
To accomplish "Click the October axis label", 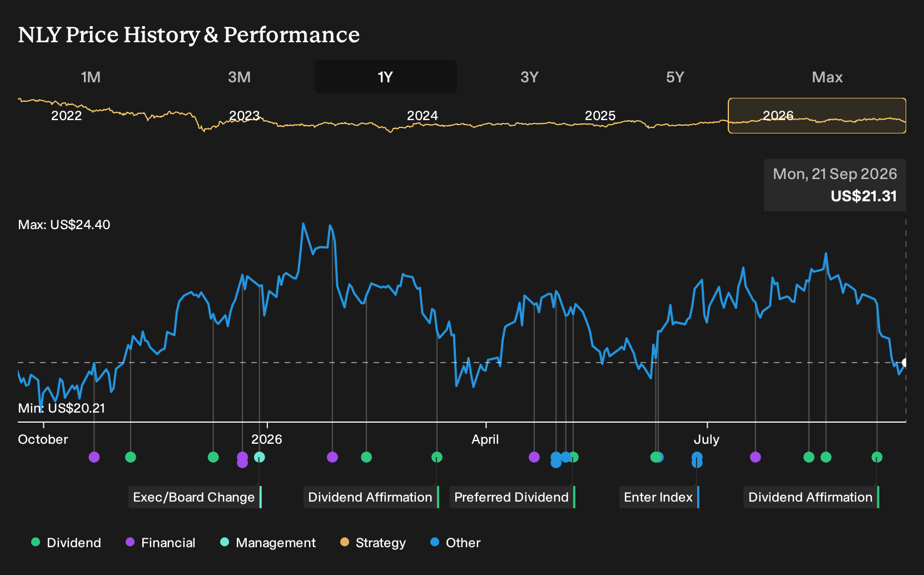I will pyautogui.click(x=43, y=439).
